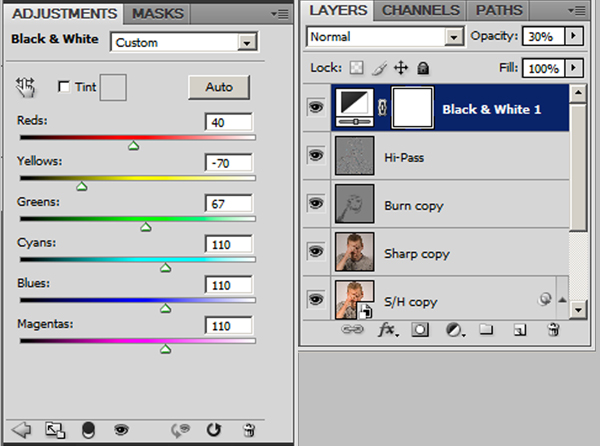Switch to the Channels tab
The width and height of the screenshot is (600, 446).
pyautogui.click(x=420, y=11)
